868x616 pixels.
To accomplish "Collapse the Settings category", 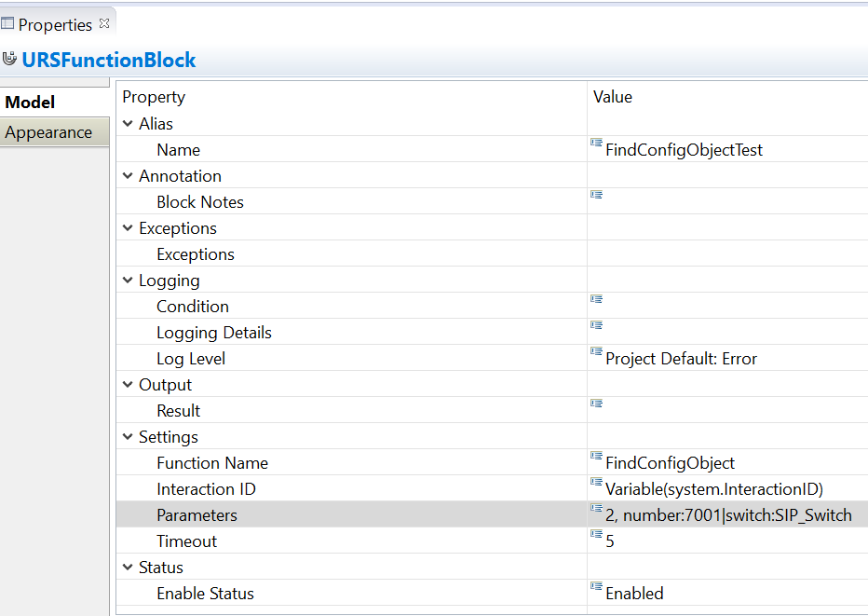I will tap(128, 437).
